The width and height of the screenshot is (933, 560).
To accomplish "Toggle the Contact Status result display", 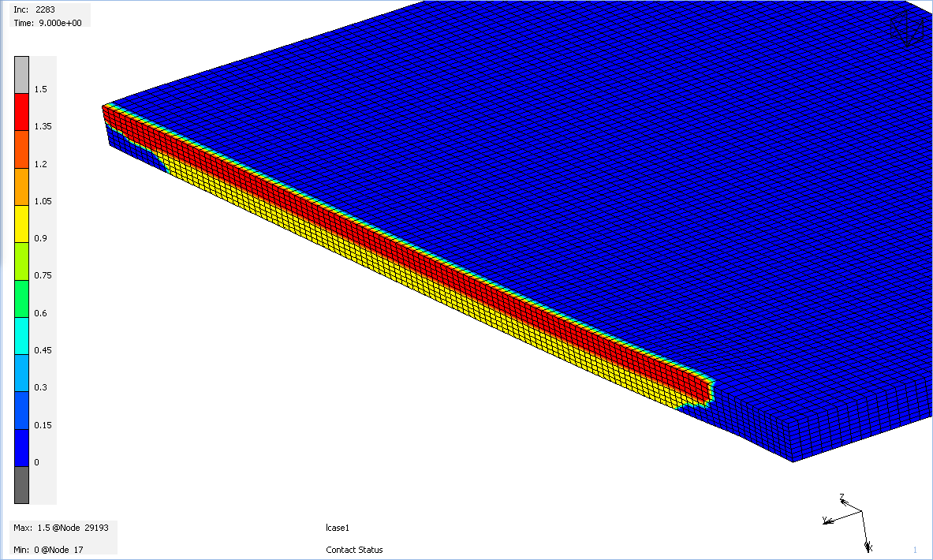I will coord(354,550).
